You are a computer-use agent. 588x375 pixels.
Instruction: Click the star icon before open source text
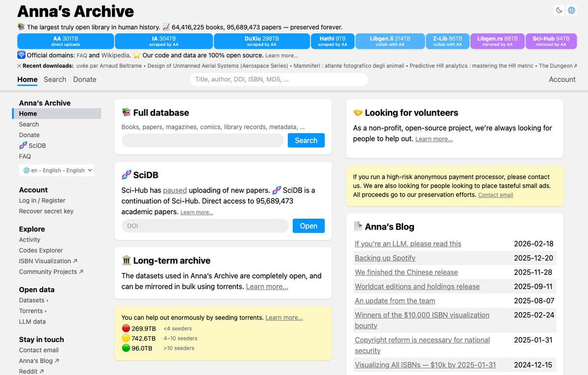137,55
